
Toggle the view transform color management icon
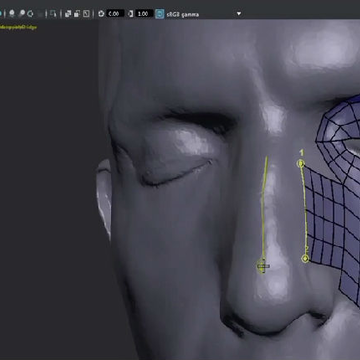[160, 14]
